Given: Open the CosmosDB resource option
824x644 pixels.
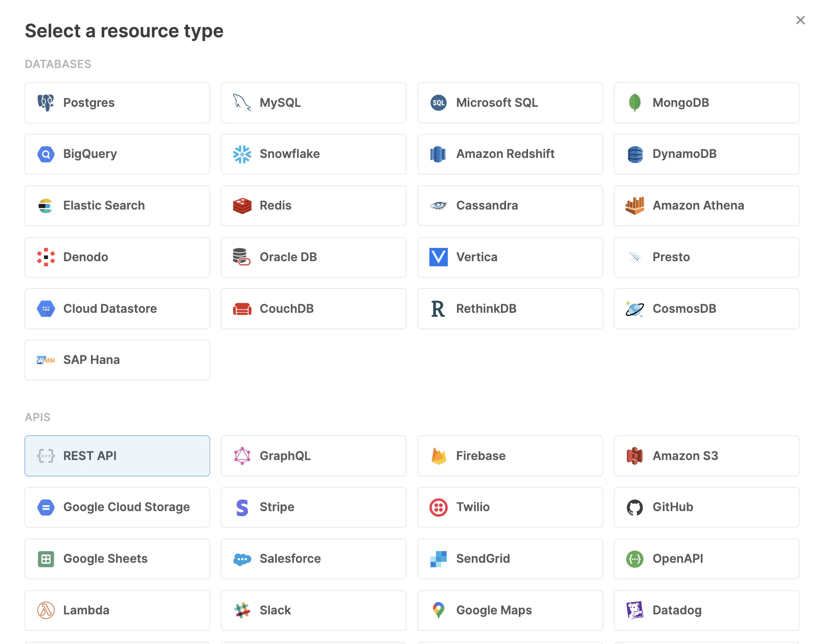Looking at the screenshot, I should tap(706, 309).
